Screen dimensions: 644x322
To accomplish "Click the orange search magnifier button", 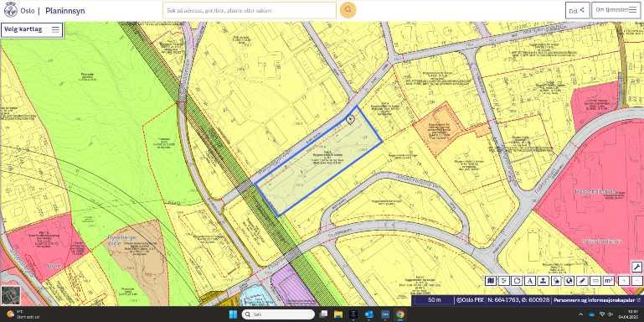I will (x=348, y=10).
